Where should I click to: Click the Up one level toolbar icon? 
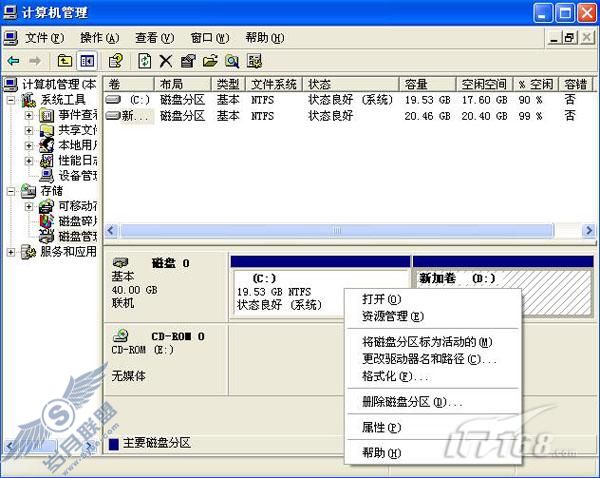click(x=64, y=61)
